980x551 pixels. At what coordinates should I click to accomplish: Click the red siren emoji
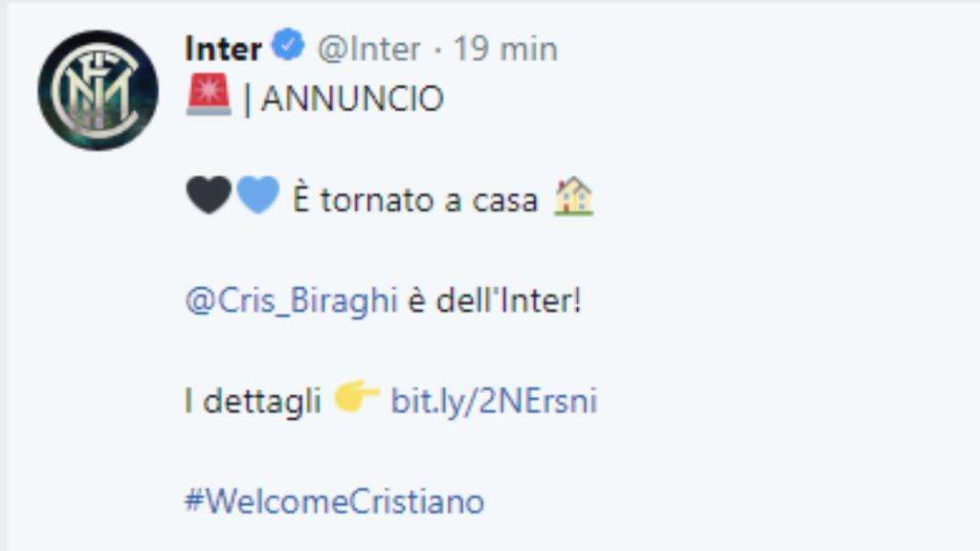tap(209, 95)
